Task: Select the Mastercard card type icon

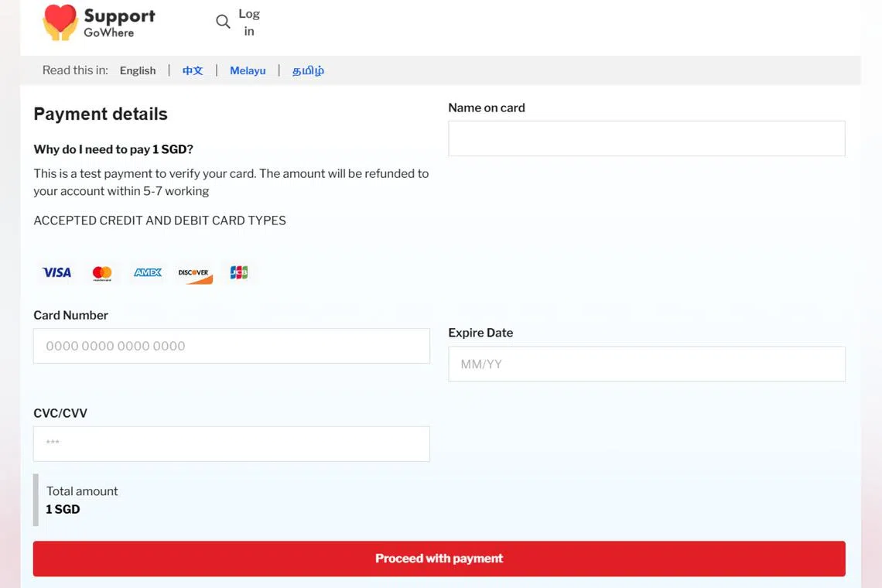Action: [101, 272]
